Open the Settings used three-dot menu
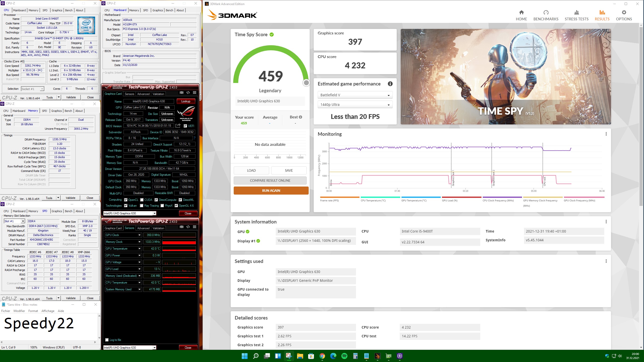This screenshot has width=644, height=362. coord(606,261)
